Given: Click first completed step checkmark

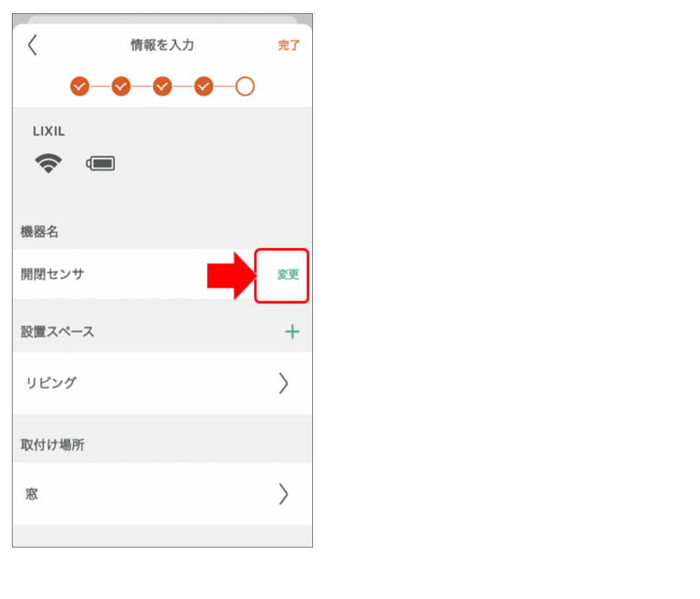Looking at the screenshot, I should click(79, 87).
